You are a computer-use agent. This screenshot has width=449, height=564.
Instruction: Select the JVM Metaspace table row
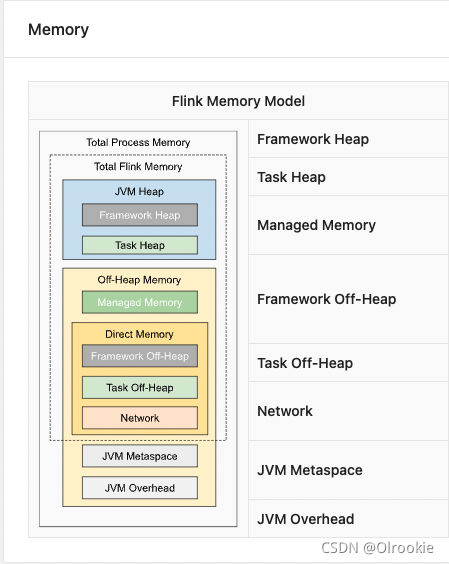pos(349,470)
